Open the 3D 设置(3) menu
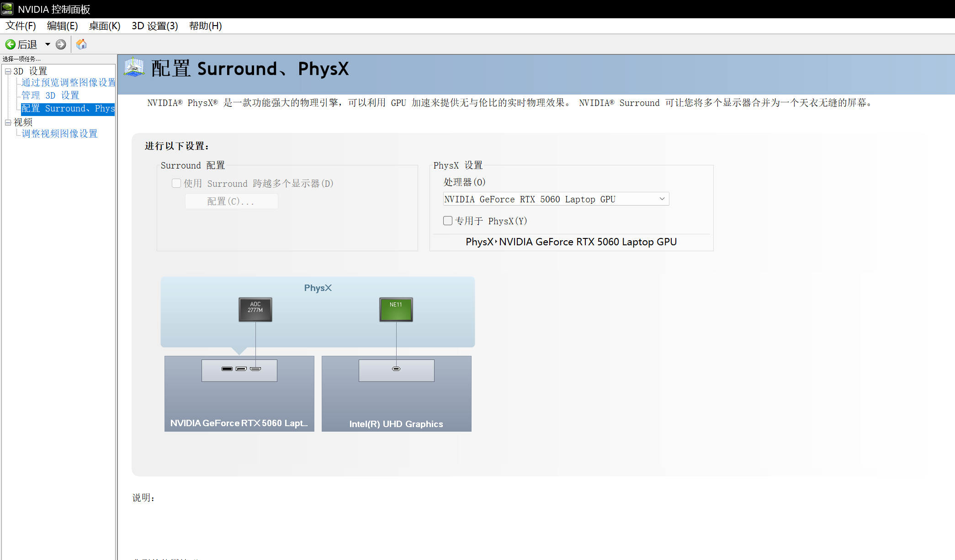The width and height of the screenshot is (955, 560). pos(154,26)
